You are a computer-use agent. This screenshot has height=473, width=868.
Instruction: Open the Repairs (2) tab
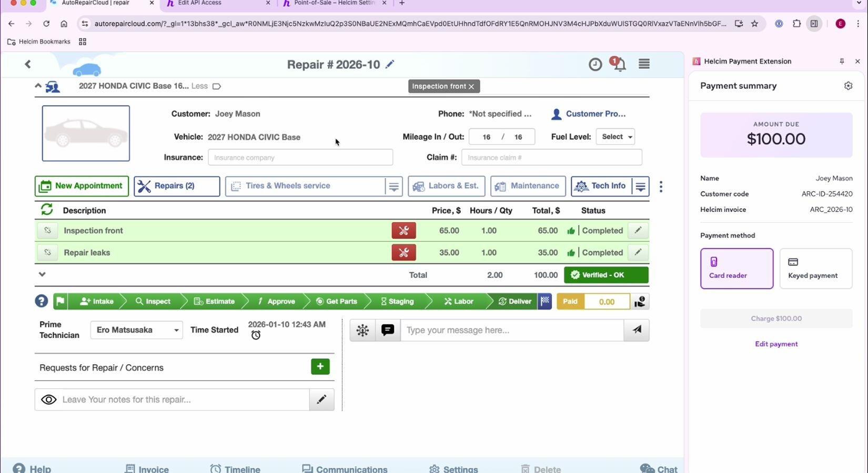pos(177,186)
